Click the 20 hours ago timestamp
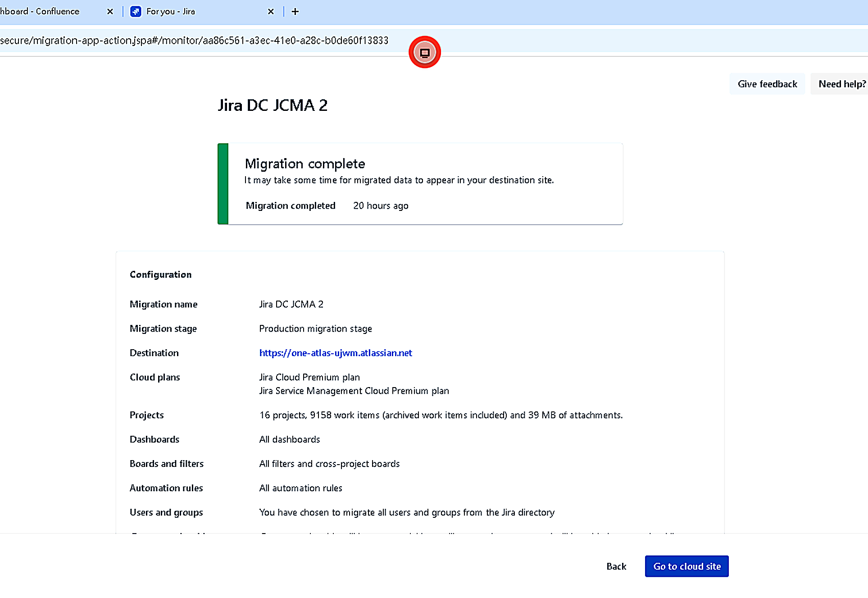 point(381,206)
